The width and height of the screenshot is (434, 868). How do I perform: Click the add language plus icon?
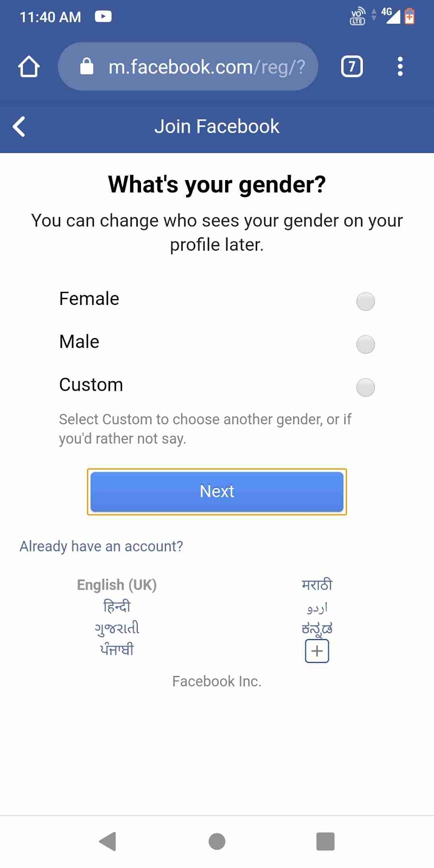click(316, 650)
